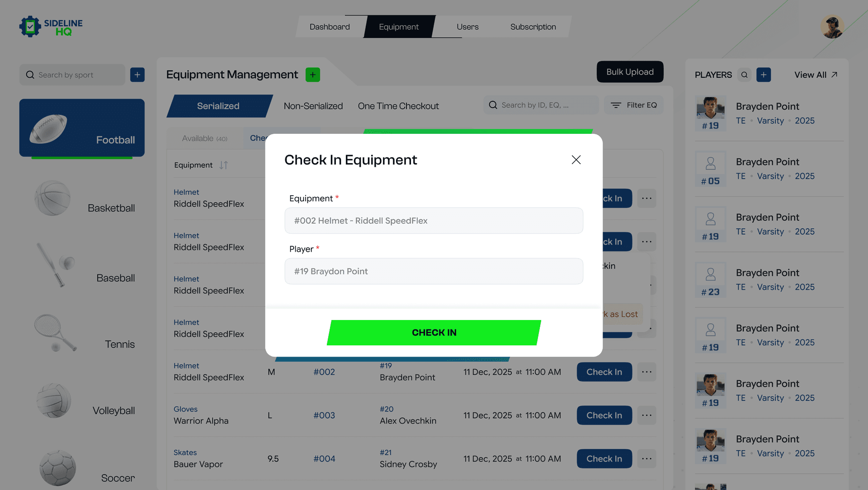This screenshot has width=868, height=490.
Task: Select the Basketball sport icon
Action: point(53,198)
